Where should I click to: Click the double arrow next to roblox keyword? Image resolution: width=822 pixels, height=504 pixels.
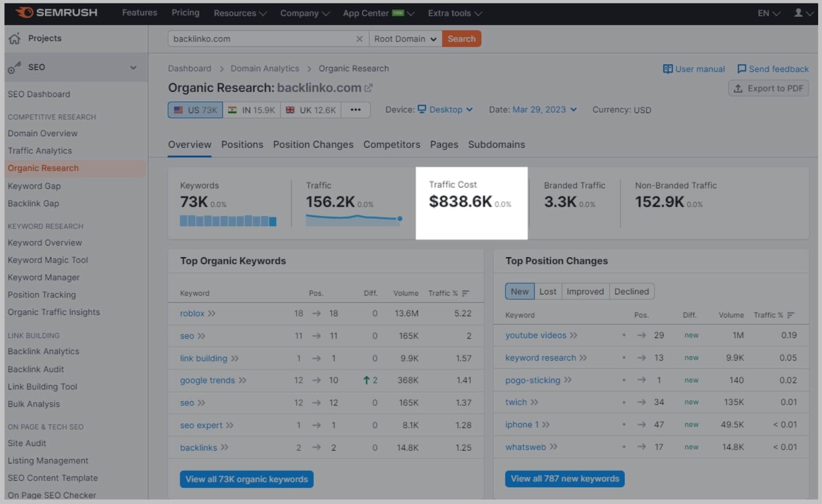pos(212,313)
